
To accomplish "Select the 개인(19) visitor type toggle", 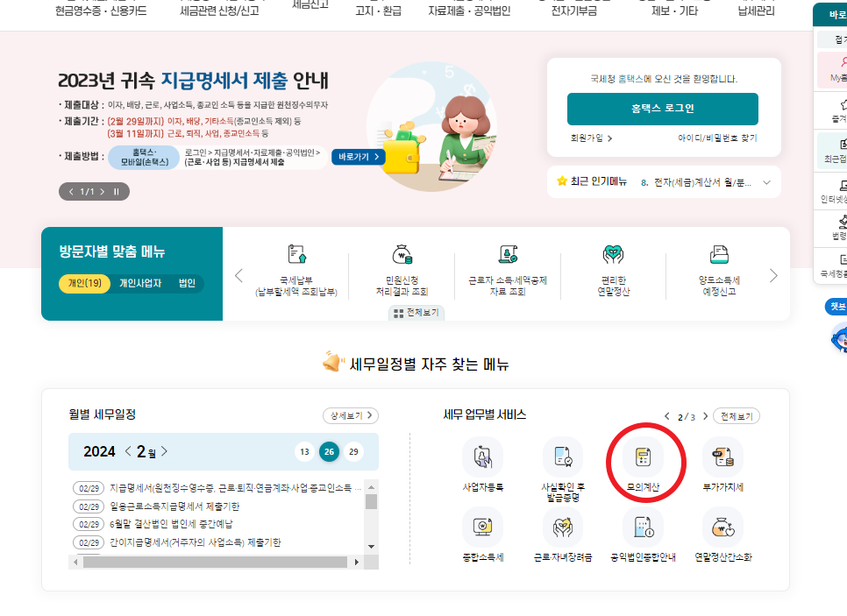I will tap(85, 283).
